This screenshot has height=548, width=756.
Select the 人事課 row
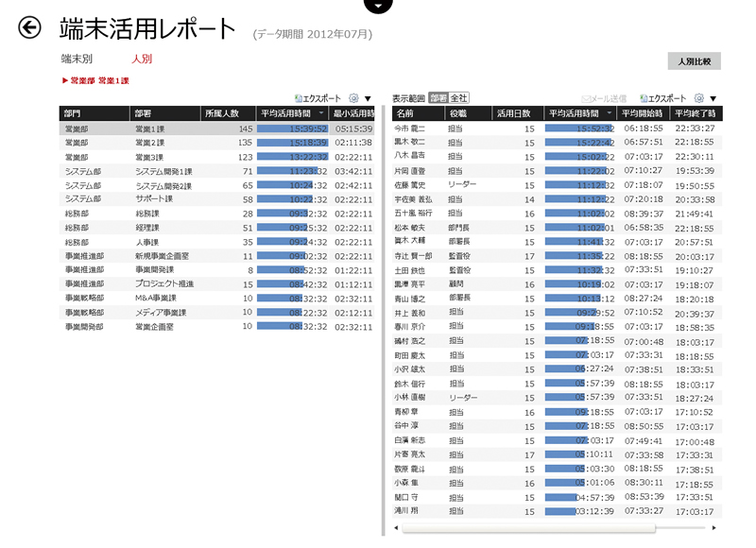point(217,242)
